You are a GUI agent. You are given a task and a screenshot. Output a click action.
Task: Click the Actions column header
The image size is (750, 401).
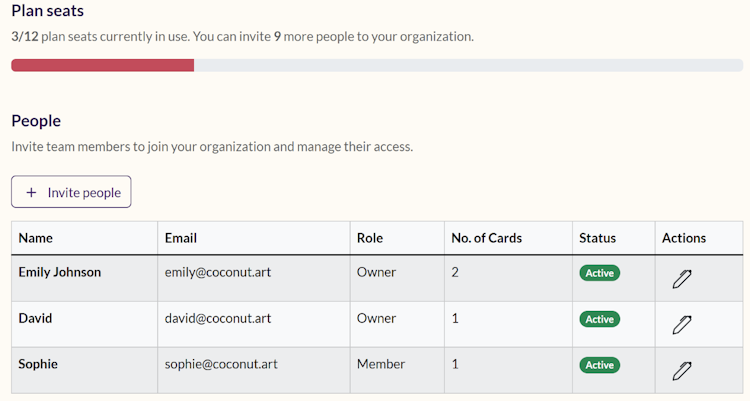point(684,238)
